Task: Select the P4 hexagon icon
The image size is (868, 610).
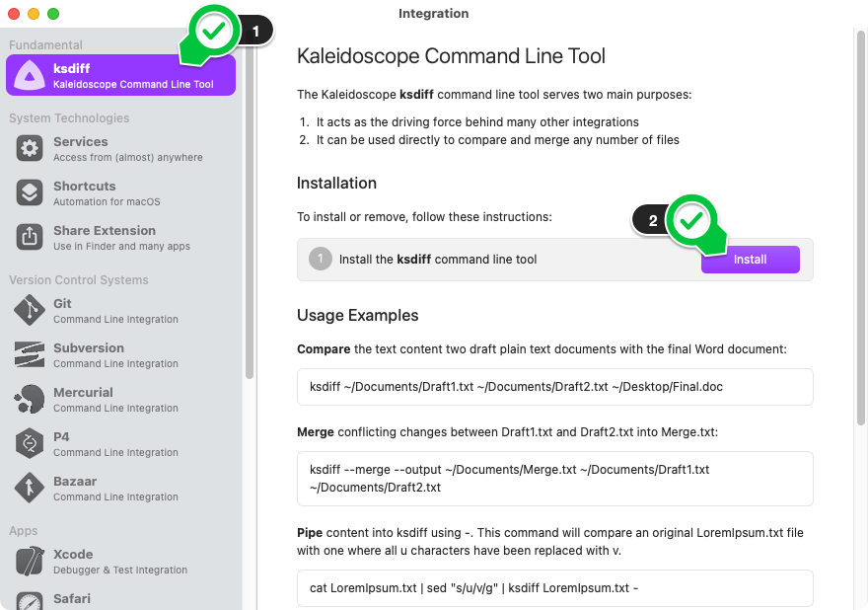Action: [30, 443]
